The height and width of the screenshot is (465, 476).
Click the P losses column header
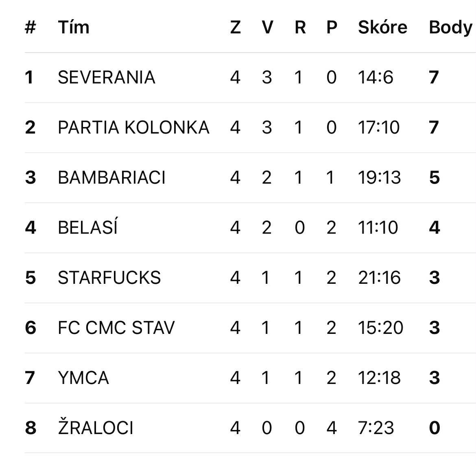click(332, 27)
